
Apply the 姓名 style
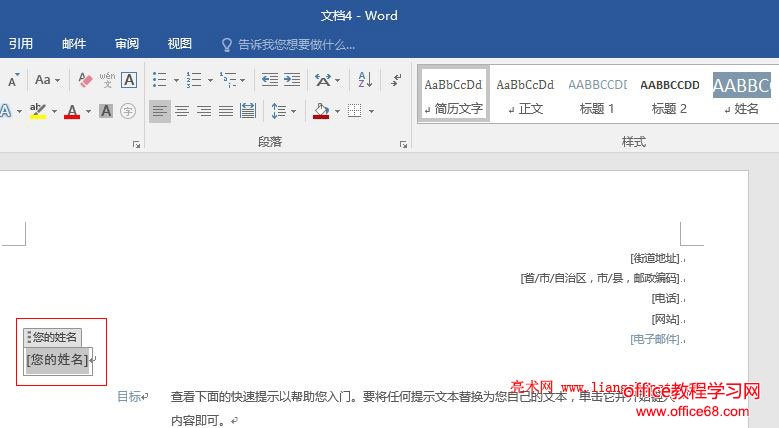tap(741, 94)
